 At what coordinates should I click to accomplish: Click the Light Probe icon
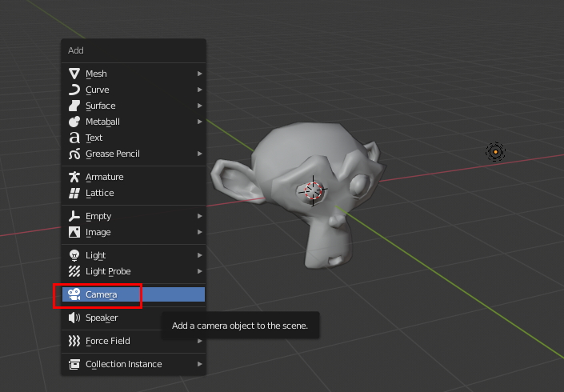click(74, 271)
